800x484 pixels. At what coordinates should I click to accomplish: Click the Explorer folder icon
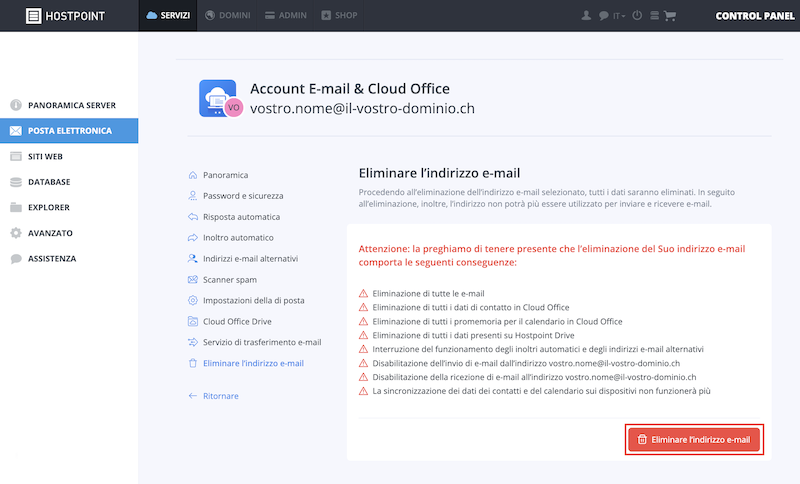click(16, 207)
